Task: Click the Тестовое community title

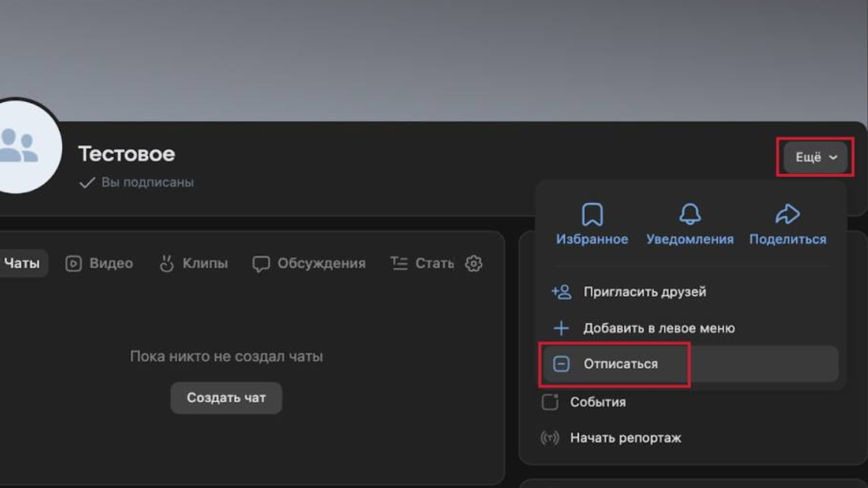Action: click(x=127, y=154)
